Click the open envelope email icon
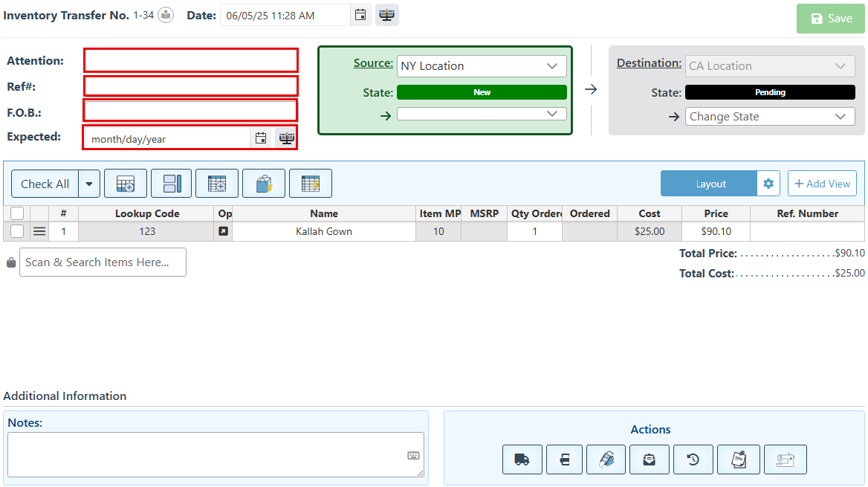Screen dimensions: 868x487 point(650,459)
